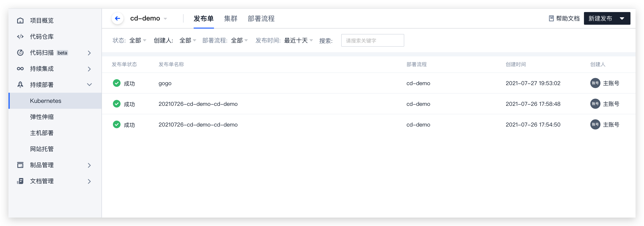Expand the 文档管理 submenu chevron
The image size is (644, 226).
tap(89, 181)
